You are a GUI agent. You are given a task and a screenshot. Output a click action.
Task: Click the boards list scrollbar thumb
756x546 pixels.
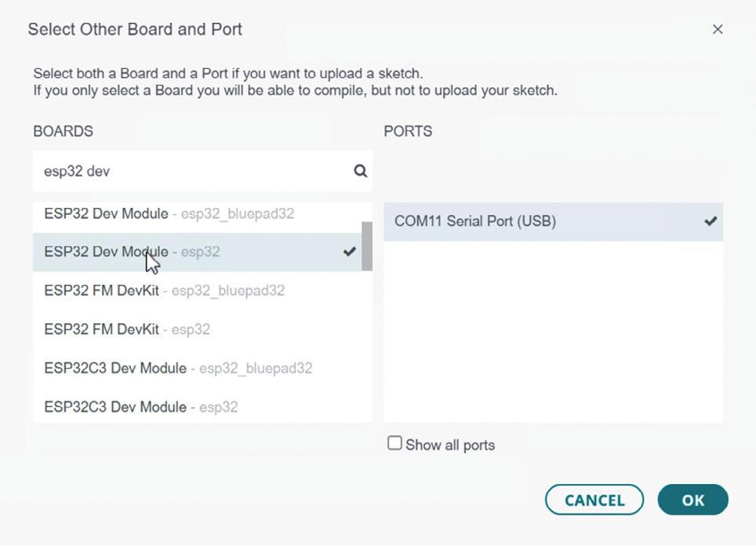(x=366, y=246)
